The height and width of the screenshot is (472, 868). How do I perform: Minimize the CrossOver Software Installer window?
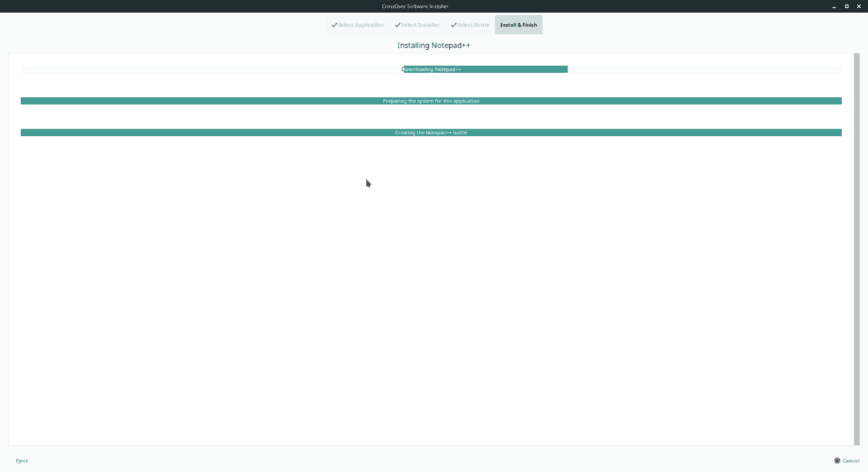pos(833,5)
